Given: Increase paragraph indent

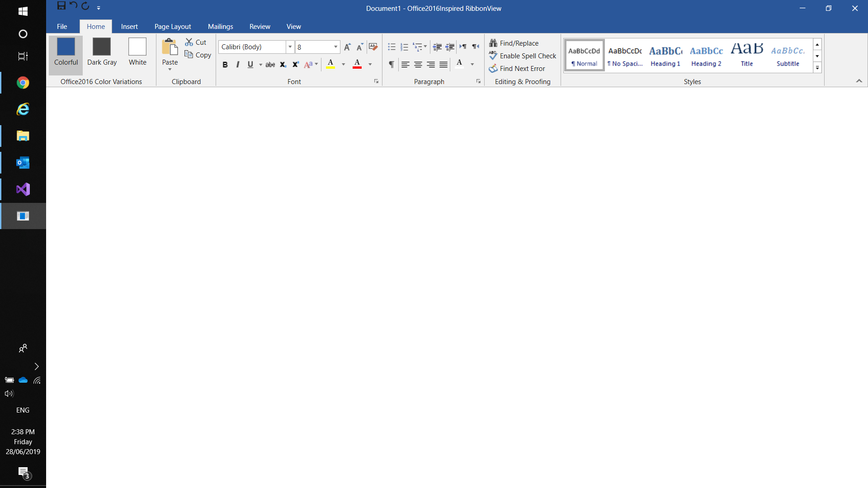Looking at the screenshot, I should (x=450, y=47).
